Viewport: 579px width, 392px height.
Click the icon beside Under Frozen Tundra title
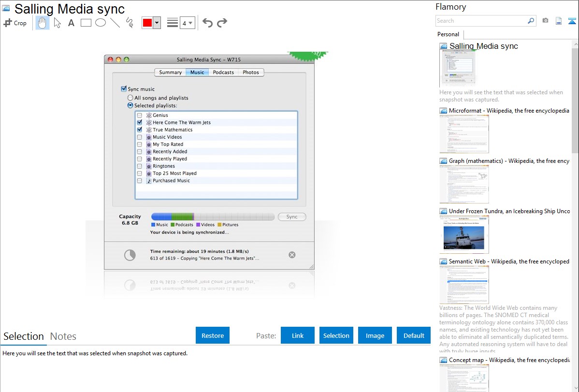coord(444,211)
